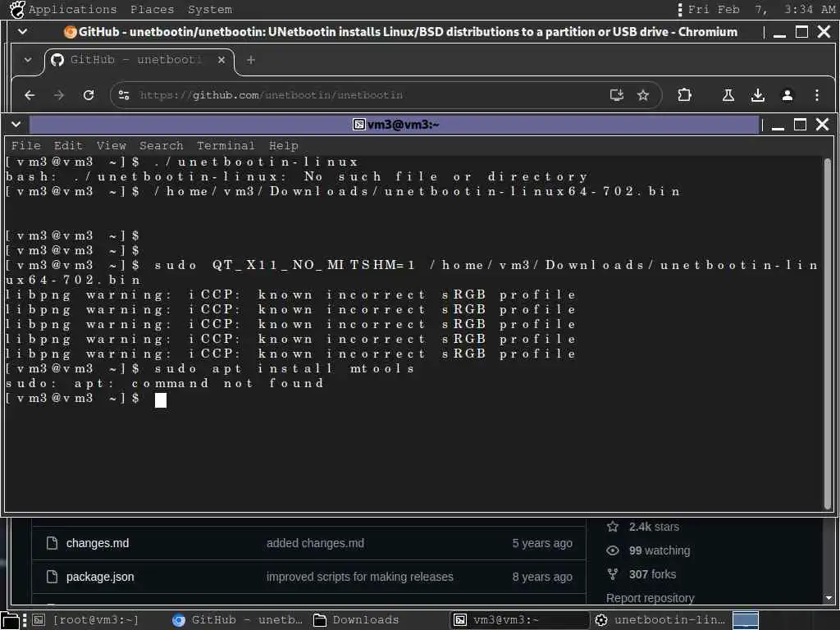The image size is (840, 630).
Task: Open 'added changes.md' commit message
Action: (315, 543)
